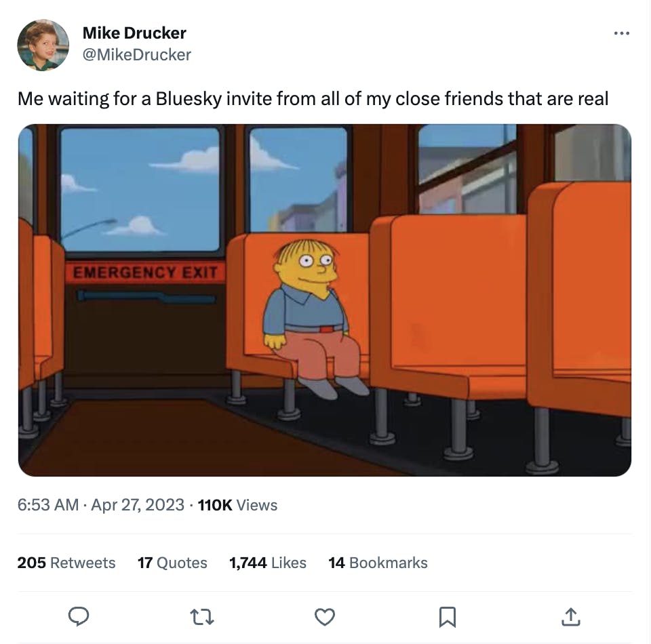This screenshot has width=651, height=644.
Task: Open the @MikeDrucker handle link
Action: [136, 54]
